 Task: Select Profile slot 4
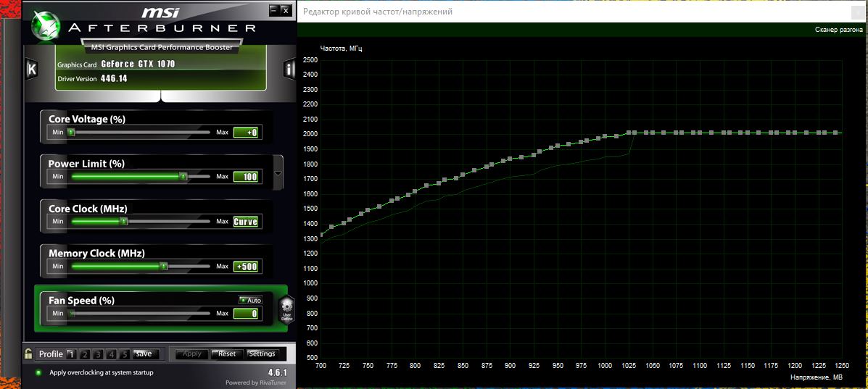tap(111, 354)
